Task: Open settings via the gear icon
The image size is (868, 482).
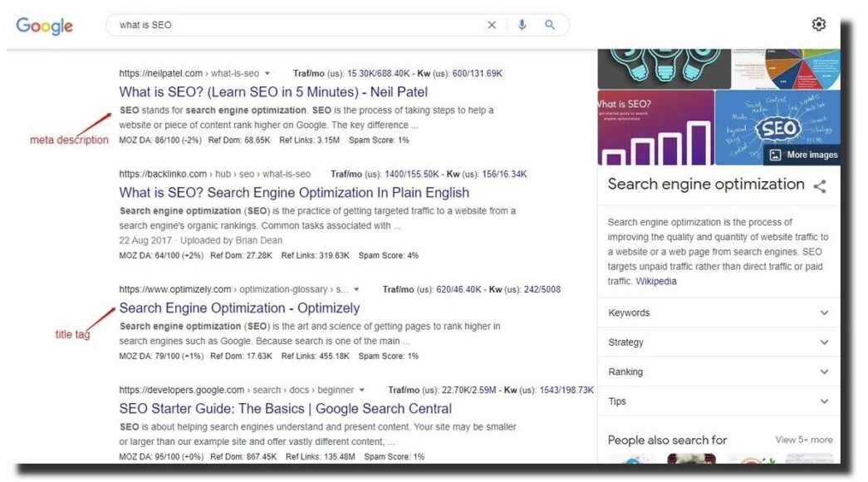Action: 819,24
